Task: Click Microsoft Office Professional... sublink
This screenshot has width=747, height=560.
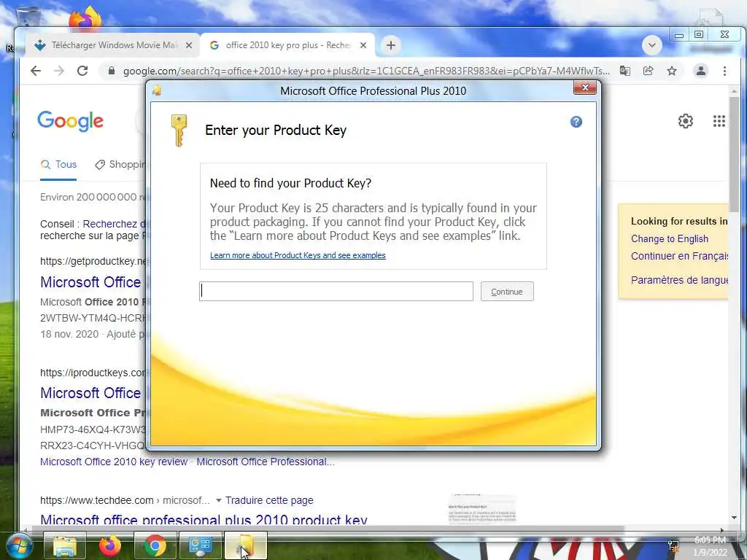Action: pyautogui.click(x=266, y=462)
